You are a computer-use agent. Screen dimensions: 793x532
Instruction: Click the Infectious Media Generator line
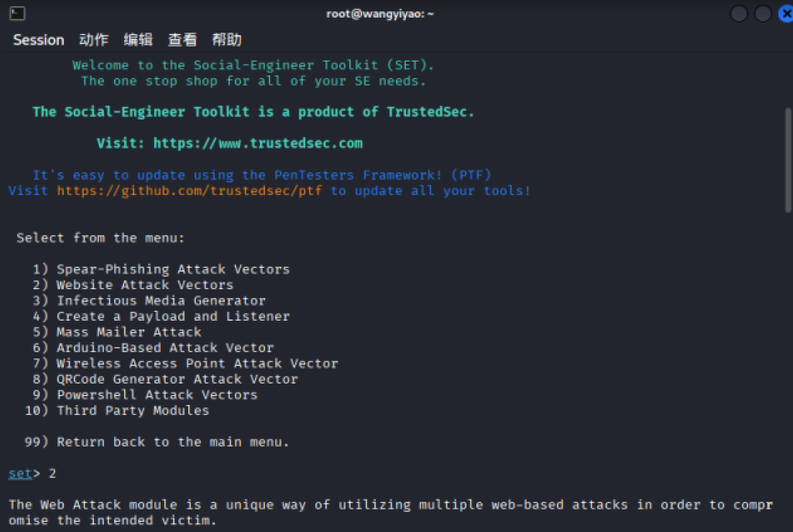[161, 301]
